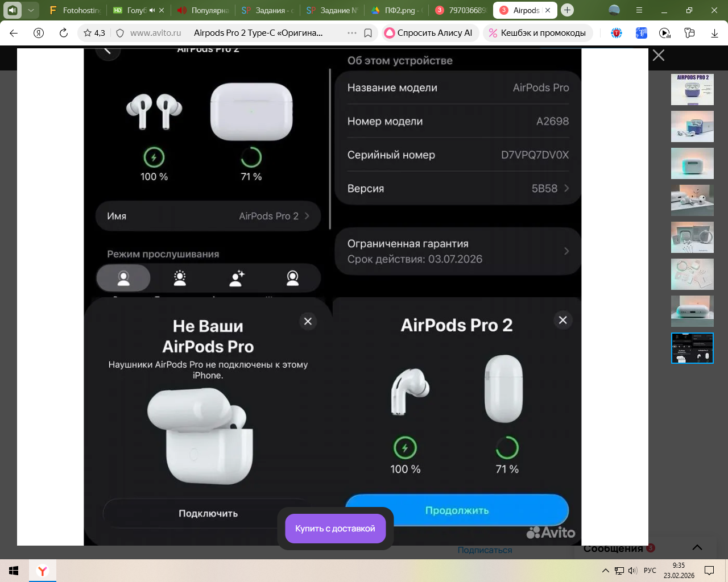The width and height of the screenshot is (728, 582).
Task: Close the Голуб tab
Action: [162, 10]
